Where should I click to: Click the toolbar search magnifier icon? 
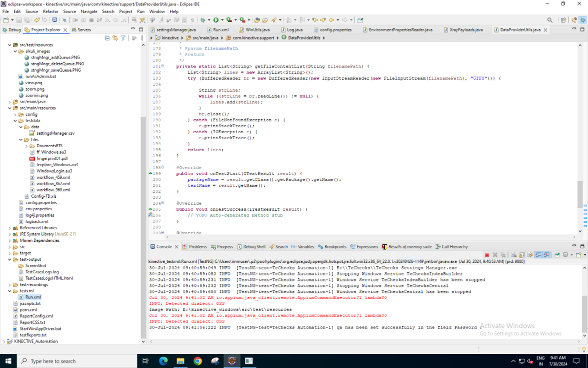tap(550, 20)
